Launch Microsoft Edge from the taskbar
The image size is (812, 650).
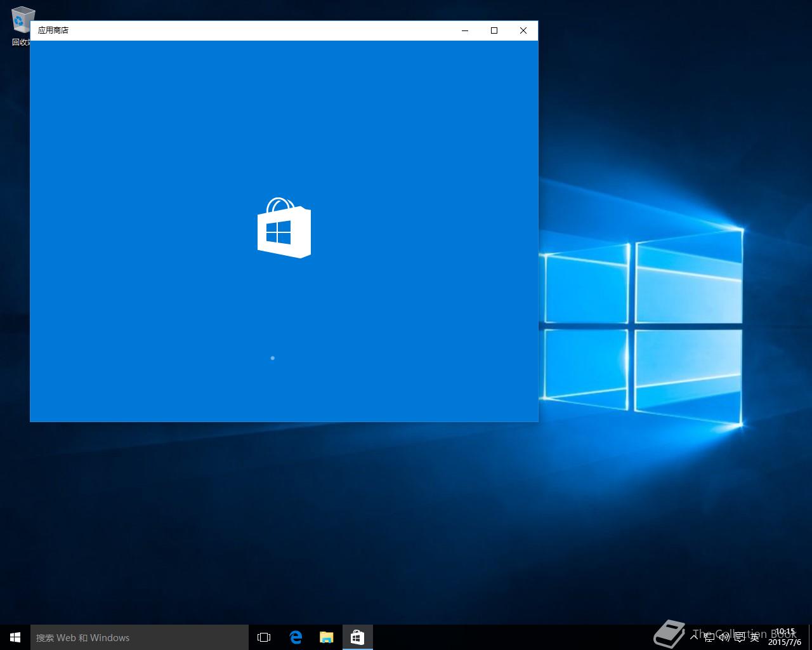coord(296,637)
